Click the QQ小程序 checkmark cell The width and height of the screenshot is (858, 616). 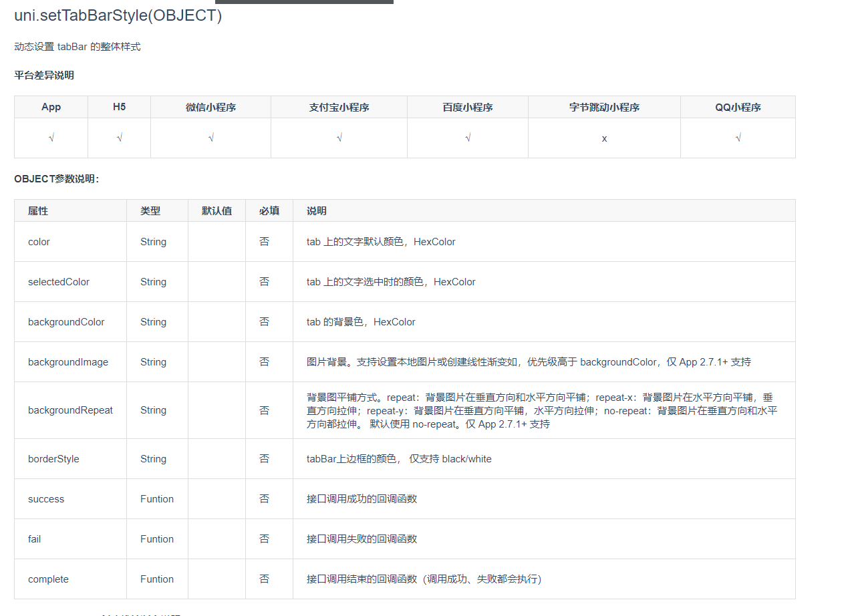737,138
